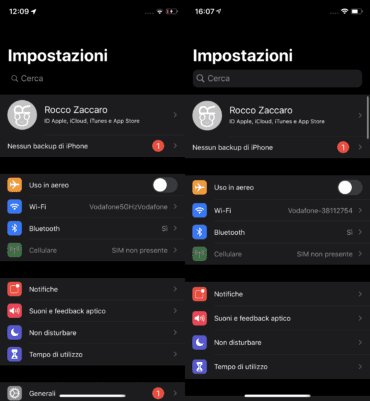Toggle Uso in aereo in the 16:07 screen
Image resolution: width=370 pixels, height=401 pixels.
(350, 188)
